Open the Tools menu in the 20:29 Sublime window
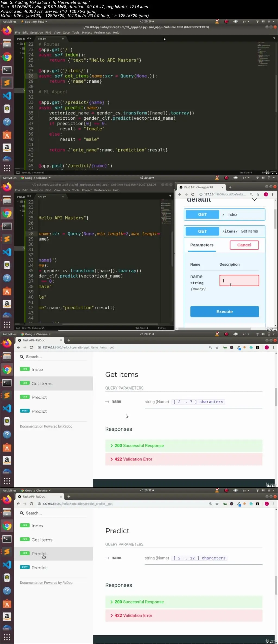Image resolution: width=278 pixels, height=644 pixels. click(x=76, y=190)
